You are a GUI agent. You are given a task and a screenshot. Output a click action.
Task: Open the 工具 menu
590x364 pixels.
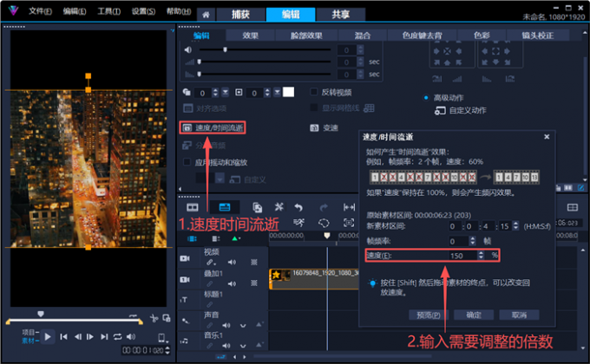tap(109, 11)
